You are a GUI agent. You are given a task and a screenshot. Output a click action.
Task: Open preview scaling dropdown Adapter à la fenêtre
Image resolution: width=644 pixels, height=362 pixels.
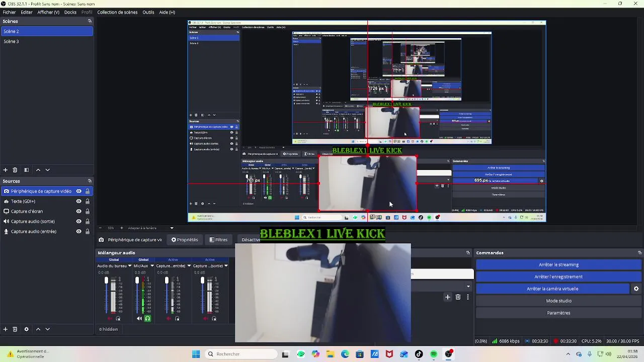point(172,228)
